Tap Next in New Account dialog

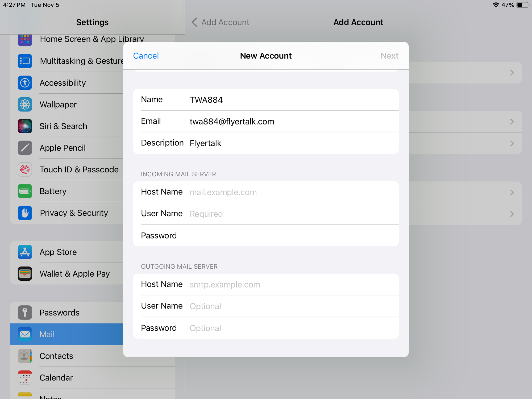[x=389, y=56]
